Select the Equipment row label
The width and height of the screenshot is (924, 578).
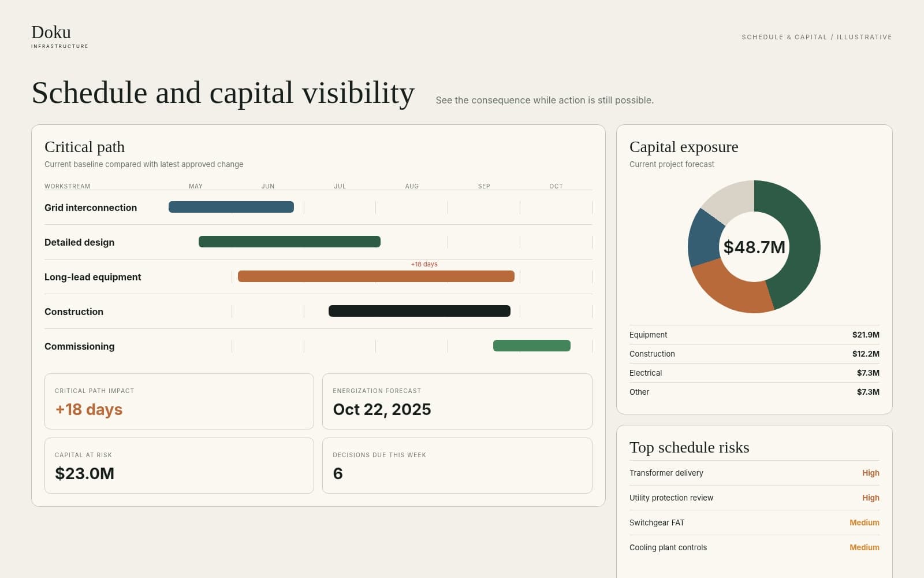[648, 335]
